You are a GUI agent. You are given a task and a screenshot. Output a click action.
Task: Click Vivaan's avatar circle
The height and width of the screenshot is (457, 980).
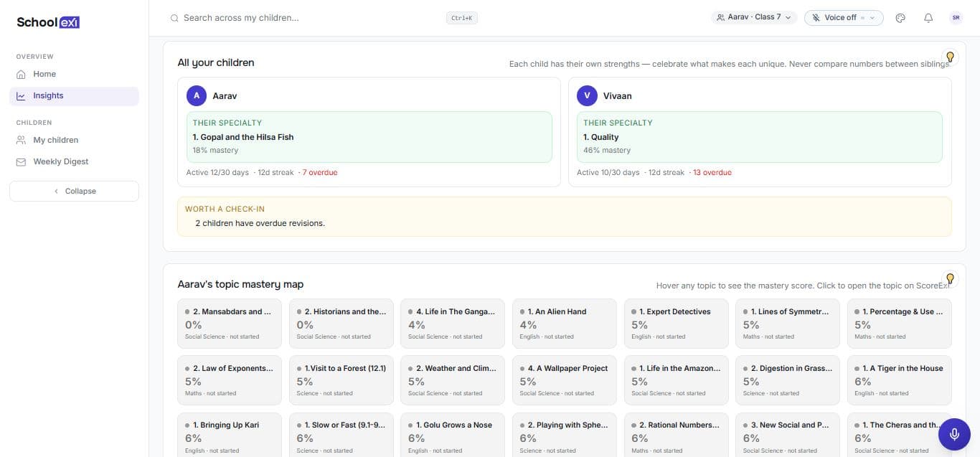(x=588, y=95)
